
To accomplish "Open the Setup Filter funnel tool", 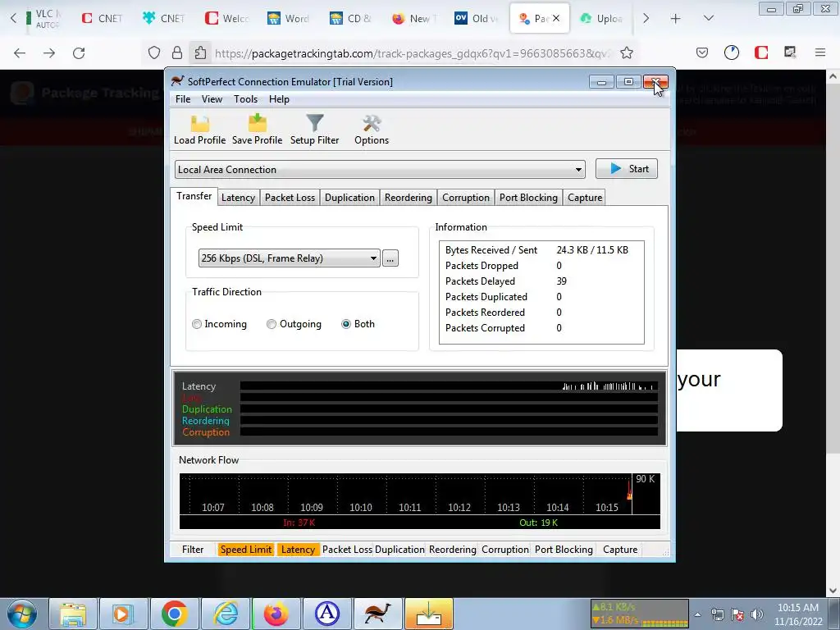I will (314, 130).
